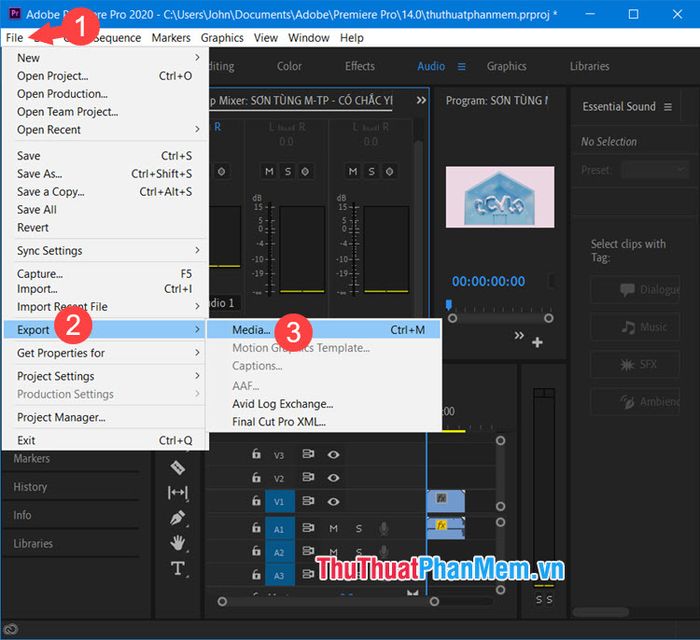Toggle lock on track A1

point(256,528)
